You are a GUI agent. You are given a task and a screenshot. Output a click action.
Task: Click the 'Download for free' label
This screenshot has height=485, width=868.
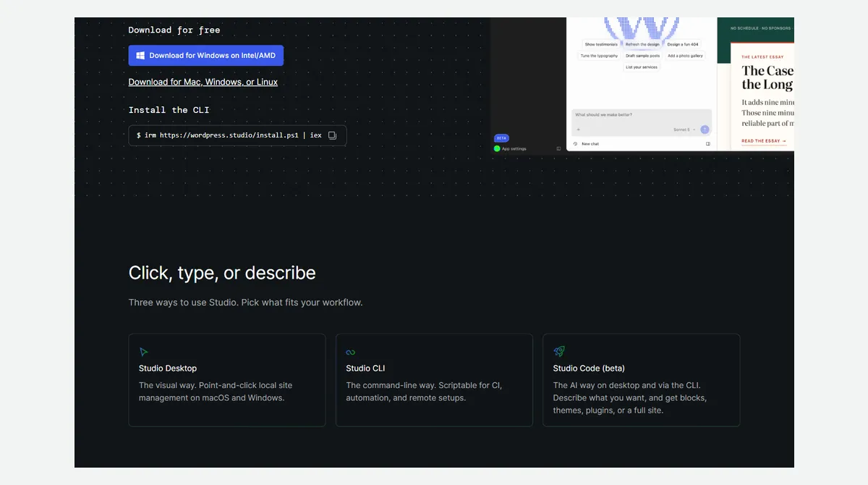174,30
